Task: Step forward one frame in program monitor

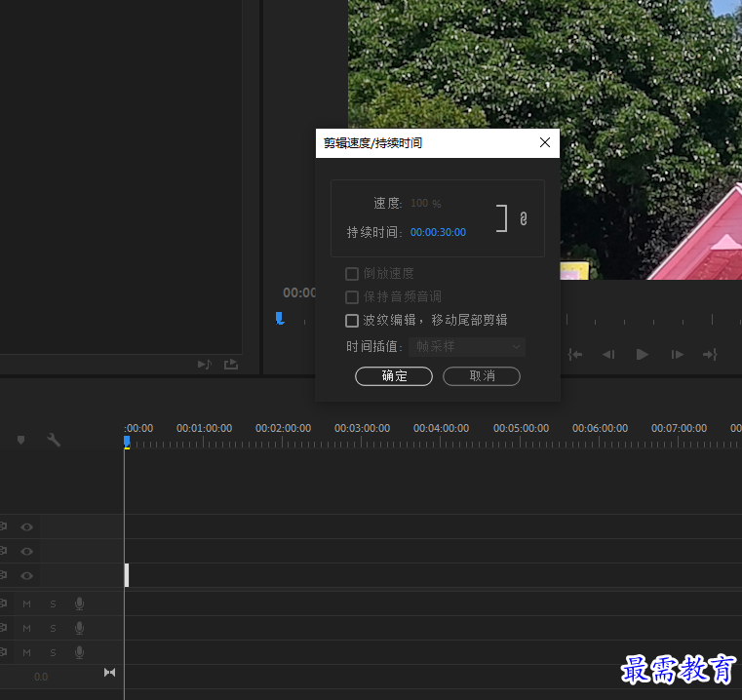Action: [x=677, y=354]
